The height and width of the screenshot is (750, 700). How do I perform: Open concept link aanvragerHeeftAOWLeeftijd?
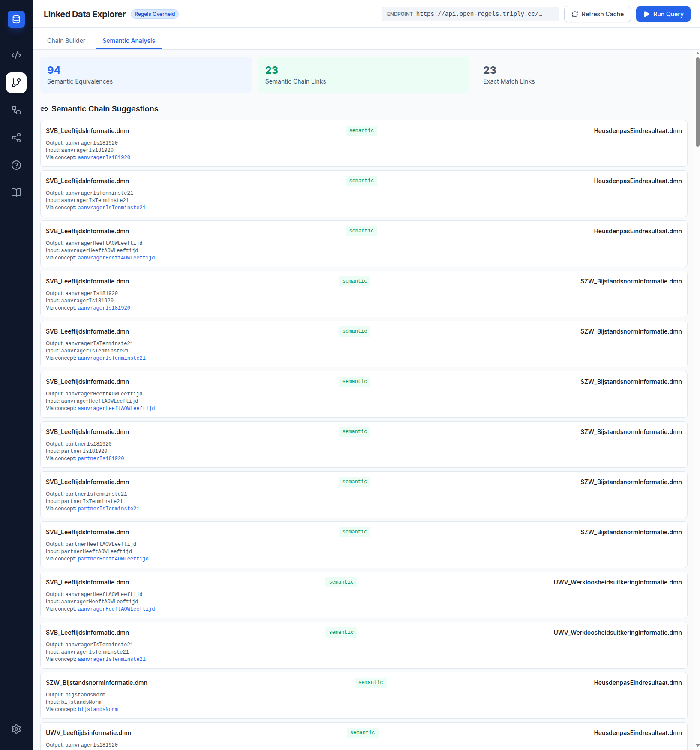116,258
